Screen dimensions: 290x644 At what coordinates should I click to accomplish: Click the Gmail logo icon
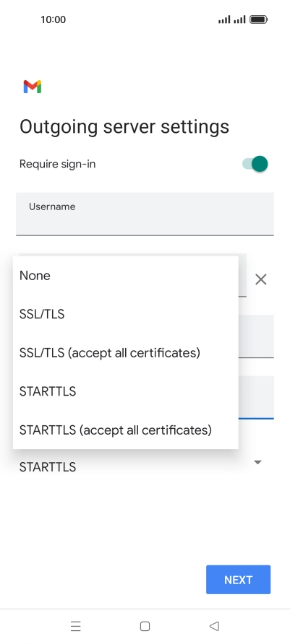tap(33, 87)
